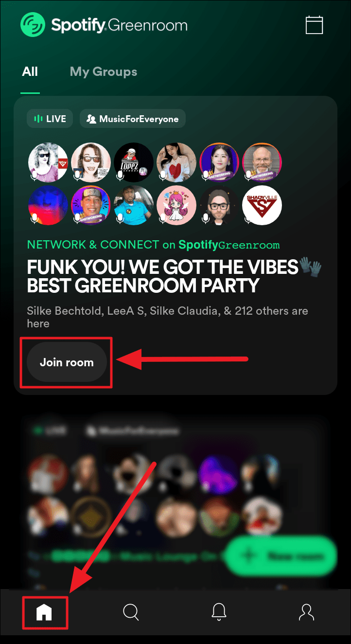Screen dimensions: 351x644
Task: Open the Lopez avatar thumbnail
Action: click(x=134, y=162)
